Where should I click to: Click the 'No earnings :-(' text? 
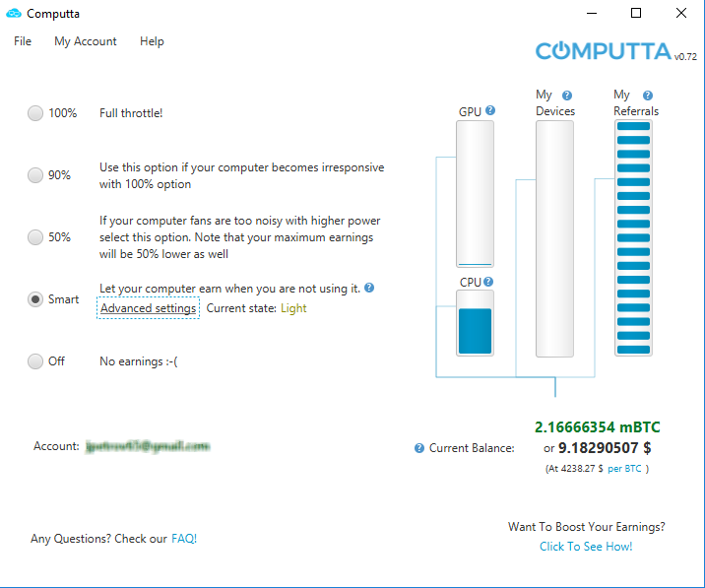tap(139, 361)
